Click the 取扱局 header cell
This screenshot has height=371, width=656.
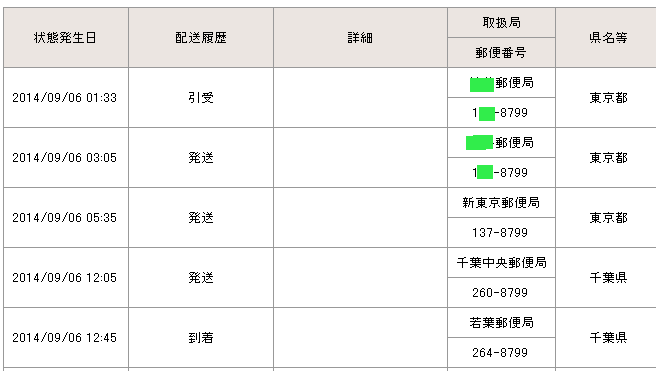pyautogui.click(x=502, y=23)
